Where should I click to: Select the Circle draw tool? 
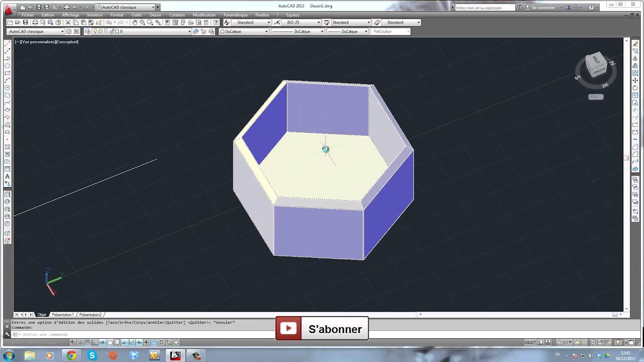[x=8, y=88]
